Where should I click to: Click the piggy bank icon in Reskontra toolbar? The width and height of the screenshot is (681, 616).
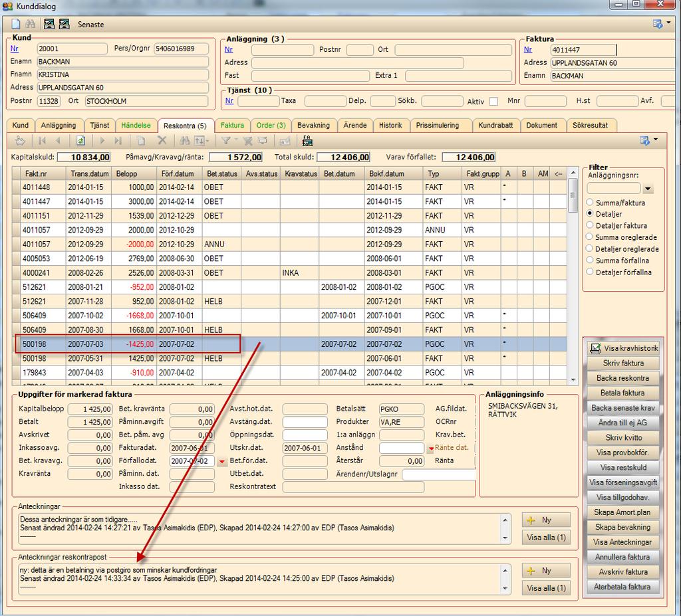coord(21,141)
